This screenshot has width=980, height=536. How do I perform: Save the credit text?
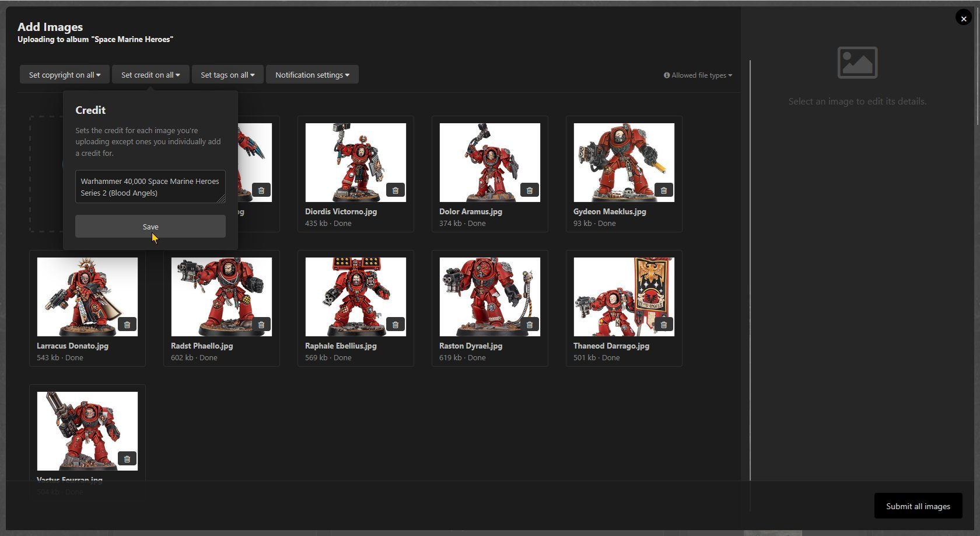(x=150, y=227)
